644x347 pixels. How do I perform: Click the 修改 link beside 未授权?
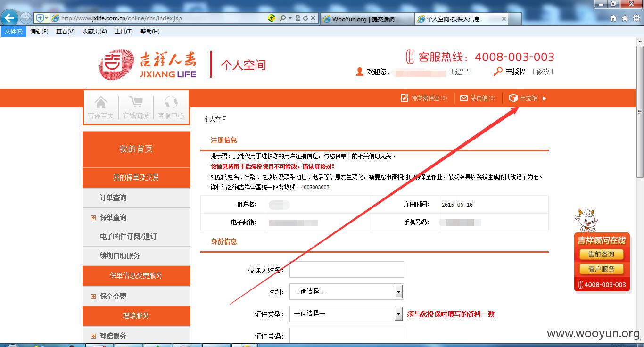[x=543, y=72]
